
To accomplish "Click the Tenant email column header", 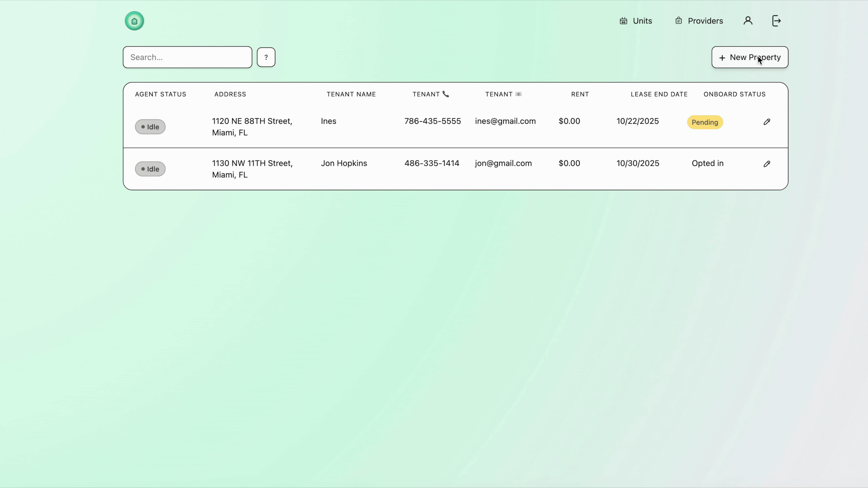I will 503,94.
